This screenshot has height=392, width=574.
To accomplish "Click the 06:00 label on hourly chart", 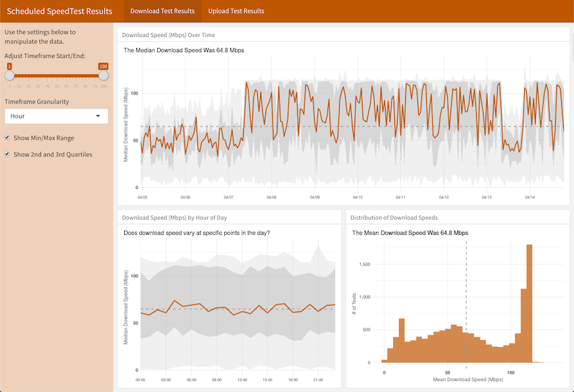I will tap(192, 380).
